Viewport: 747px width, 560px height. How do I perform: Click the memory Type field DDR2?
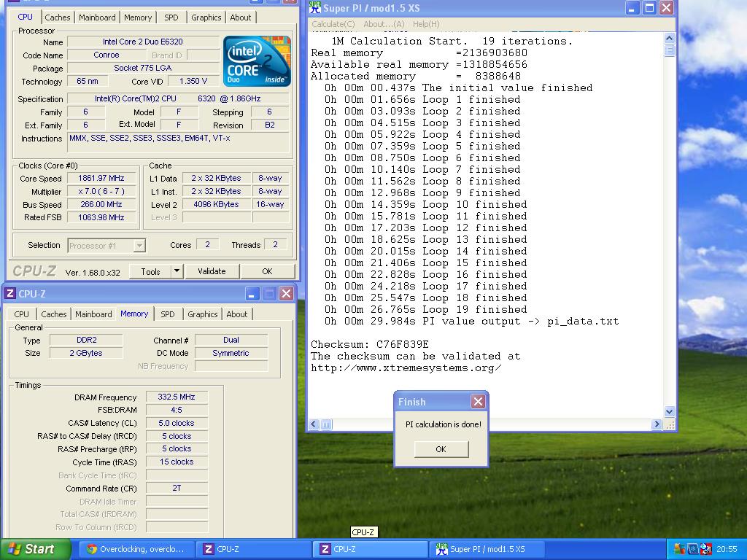[86, 340]
